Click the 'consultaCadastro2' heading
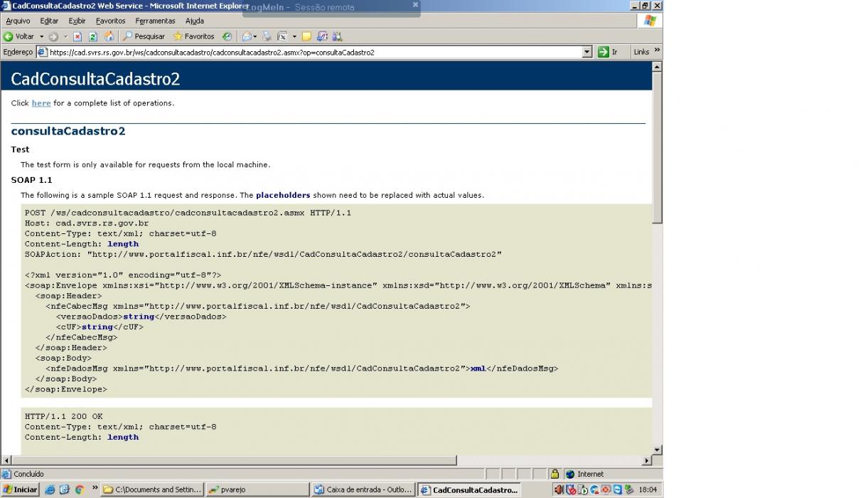Image resolution: width=868 pixels, height=498 pixels. (x=68, y=131)
